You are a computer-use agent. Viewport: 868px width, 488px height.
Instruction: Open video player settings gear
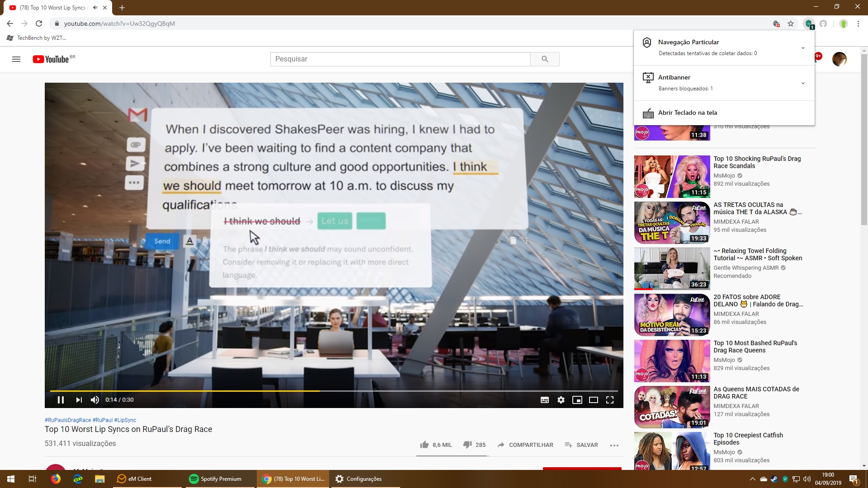click(x=561, y=400)
